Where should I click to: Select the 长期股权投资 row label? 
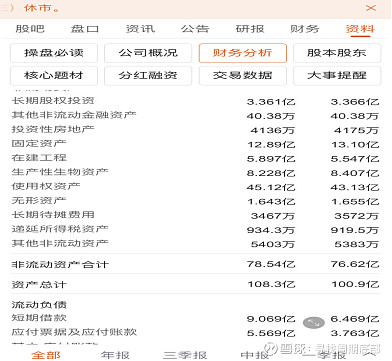[53, 101]
